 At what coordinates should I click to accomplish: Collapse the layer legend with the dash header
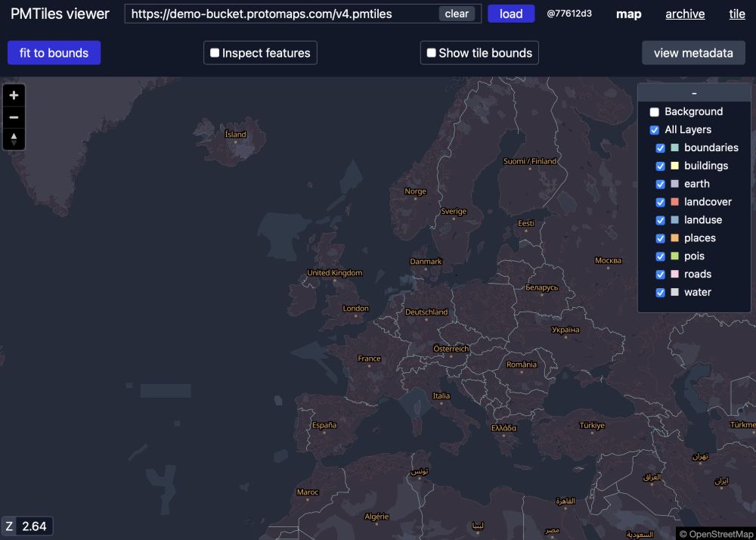(694, 92)
